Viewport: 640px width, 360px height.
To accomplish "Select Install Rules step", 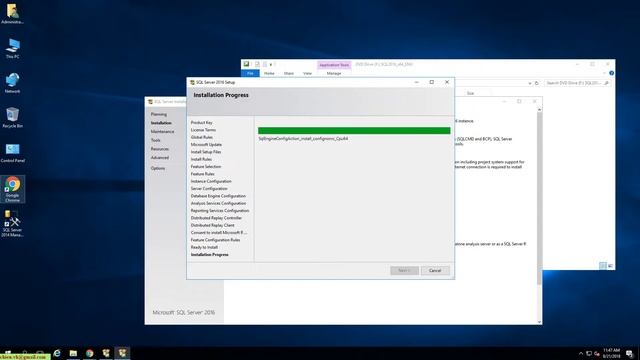I will pos(201,159).
